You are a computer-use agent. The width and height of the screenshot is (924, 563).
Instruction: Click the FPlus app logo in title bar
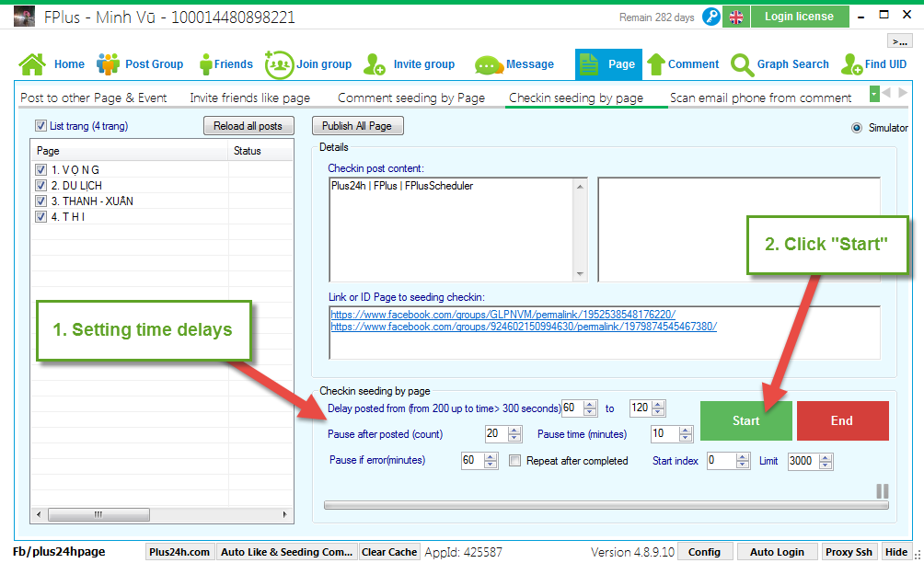[x=24, y=17]
